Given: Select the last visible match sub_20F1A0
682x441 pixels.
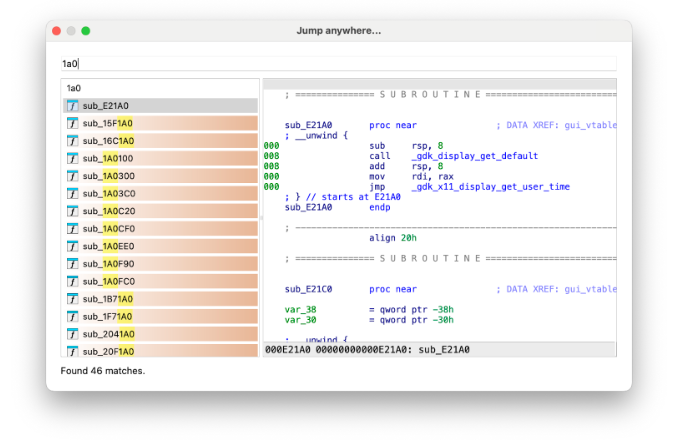Looking at the screenshot, I should pos(160,351).
